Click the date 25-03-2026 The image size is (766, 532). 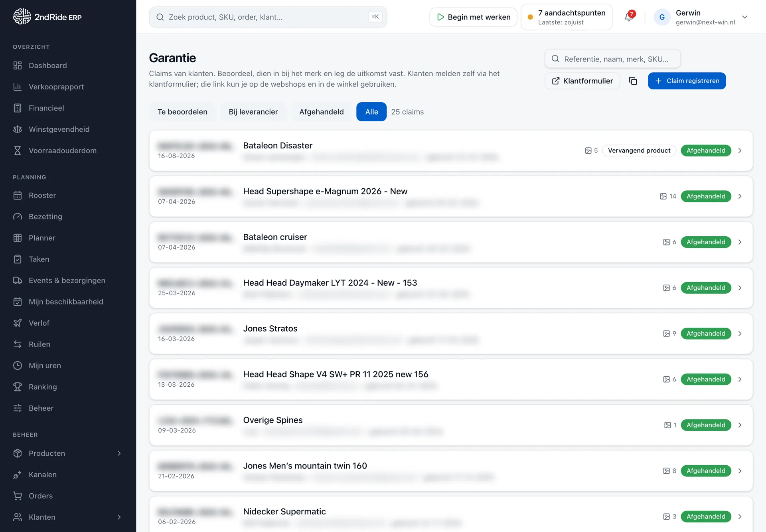click(x=177, y=293)
